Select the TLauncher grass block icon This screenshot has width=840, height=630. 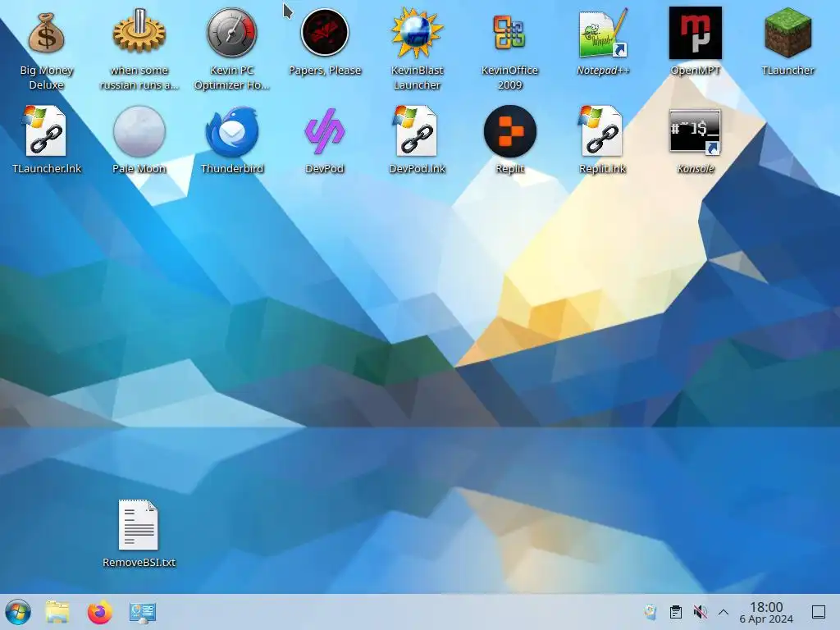(x=787, y=33)
